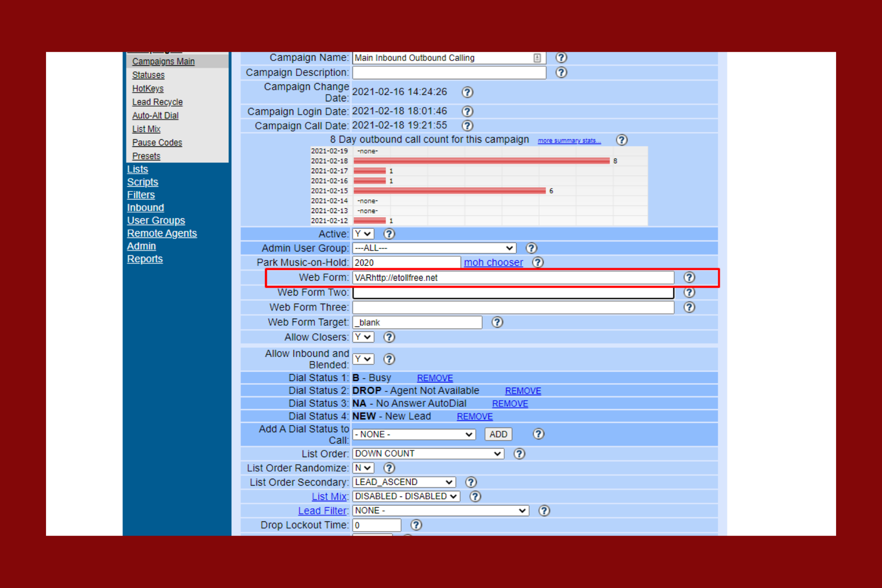Go to Scripts section
The width and height of the screenshot is (882, 588).
coord(143,182)
